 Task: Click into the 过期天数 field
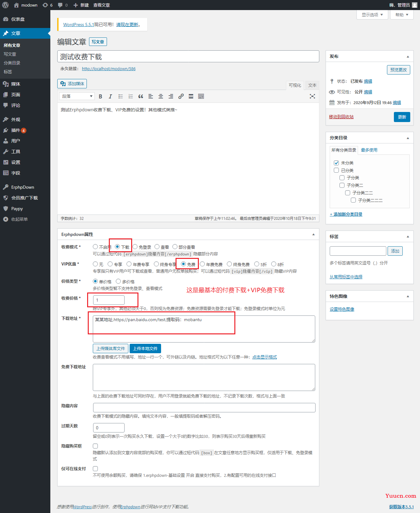click(x=109, y=428)
